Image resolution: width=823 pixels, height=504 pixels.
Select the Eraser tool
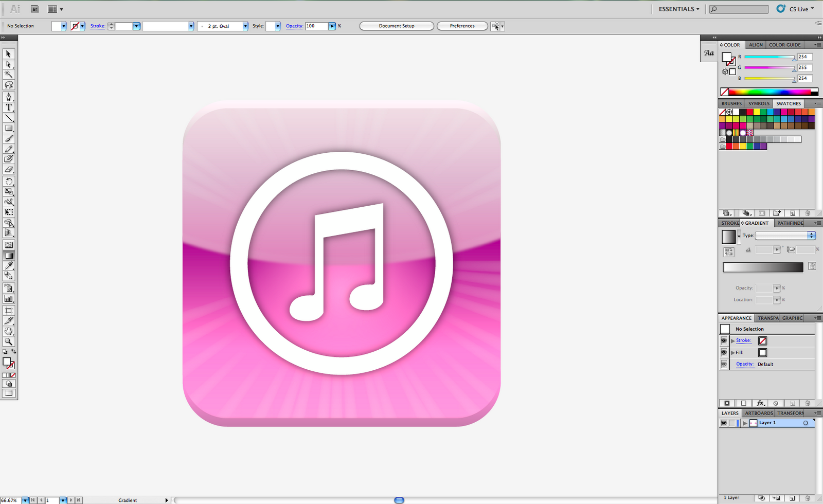9,169
